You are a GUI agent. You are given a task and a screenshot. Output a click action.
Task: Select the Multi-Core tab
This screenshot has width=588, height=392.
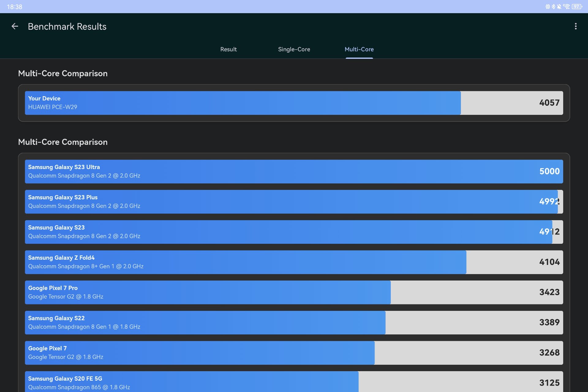[x=359, y=49]
